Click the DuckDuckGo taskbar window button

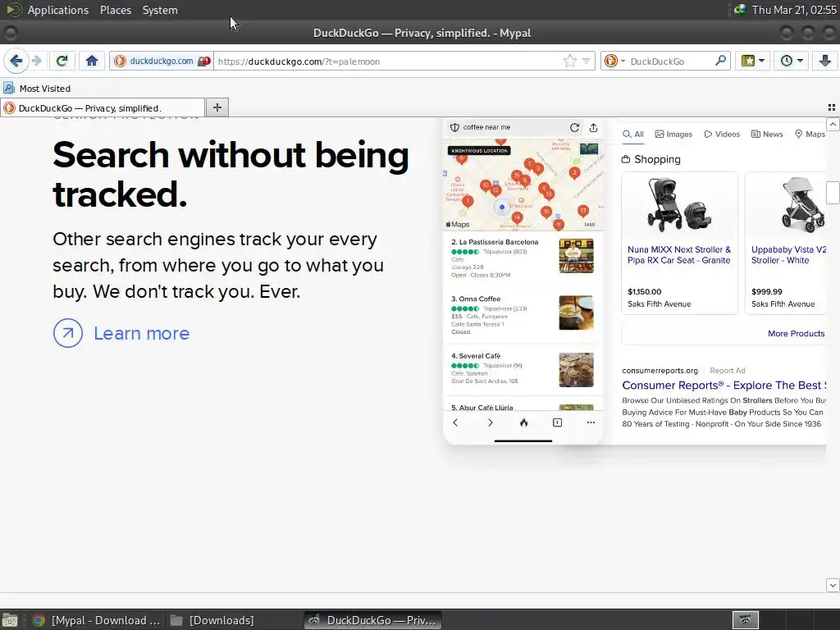click(x=373, y=620)
